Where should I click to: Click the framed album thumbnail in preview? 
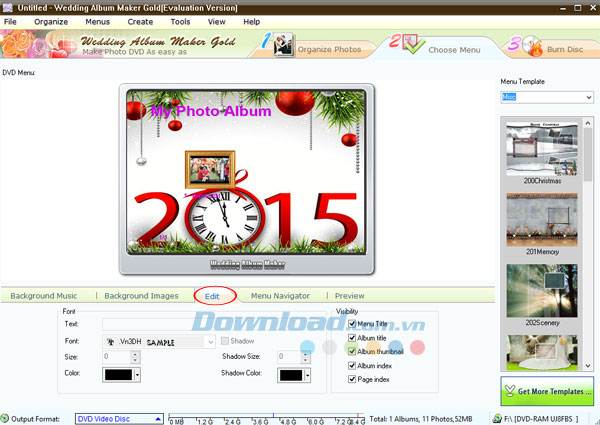click(210, 169)
